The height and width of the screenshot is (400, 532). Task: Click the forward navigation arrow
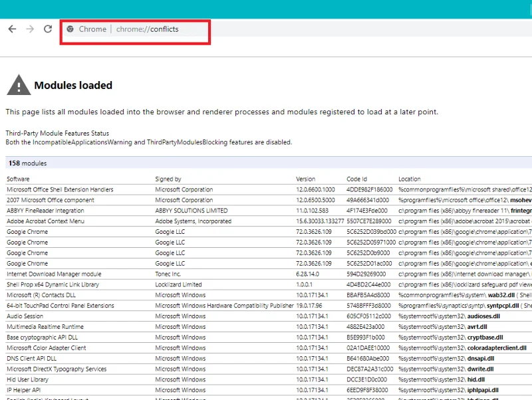(x=29, y=29)
